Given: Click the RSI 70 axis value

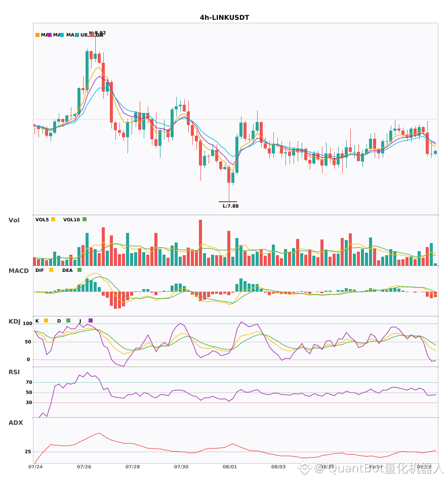Looking at the screenshot, I should pyautogui.click(x=29, y=382).
